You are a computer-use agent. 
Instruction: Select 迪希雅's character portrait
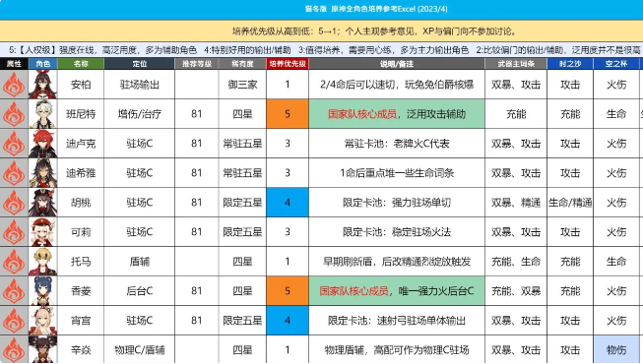(42, 173)
